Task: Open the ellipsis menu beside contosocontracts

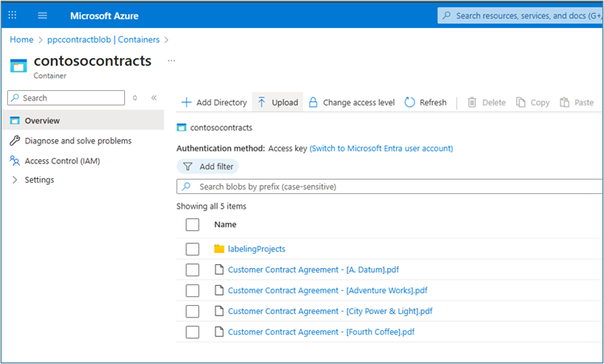Action: pyautogui.click(x=172, y=60)
